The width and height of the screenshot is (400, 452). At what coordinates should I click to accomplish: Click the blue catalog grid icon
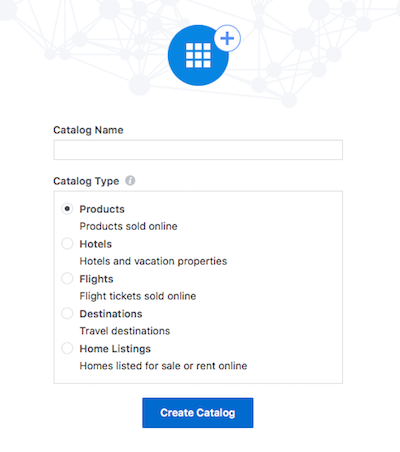(x=198, y=55)
